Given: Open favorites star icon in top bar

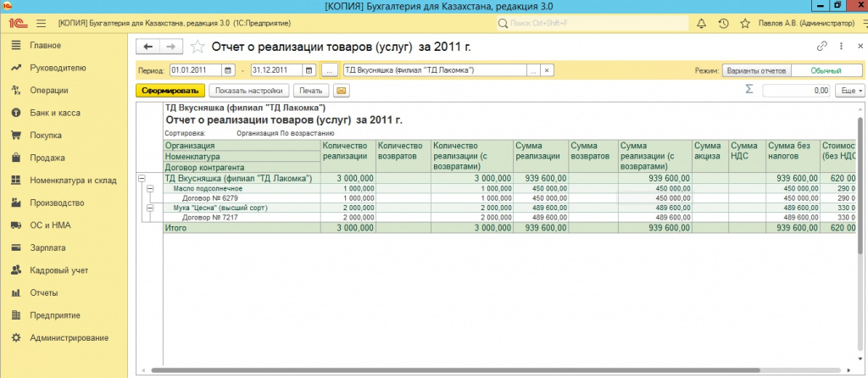Looking at the screenshot, I should [745, 23].
